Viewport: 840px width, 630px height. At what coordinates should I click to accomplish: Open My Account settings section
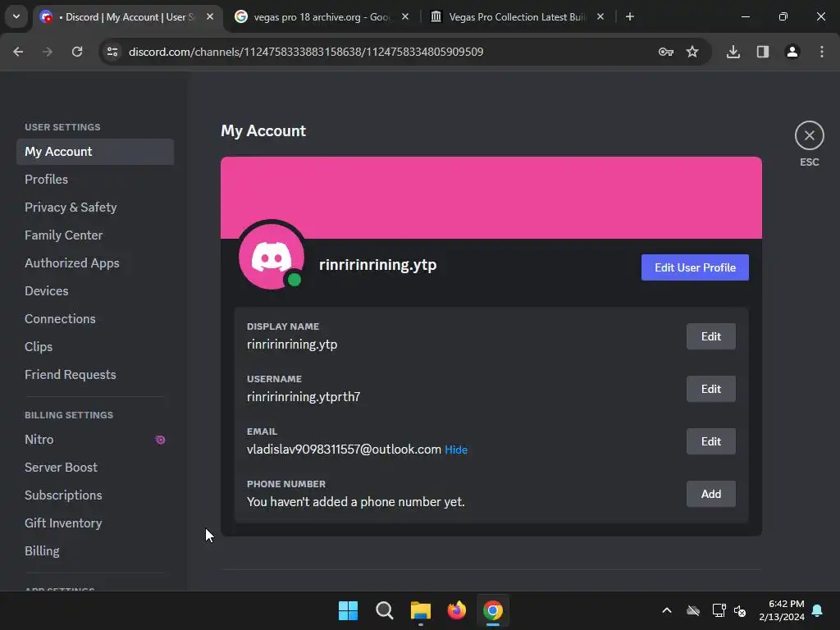pos(95,152)
